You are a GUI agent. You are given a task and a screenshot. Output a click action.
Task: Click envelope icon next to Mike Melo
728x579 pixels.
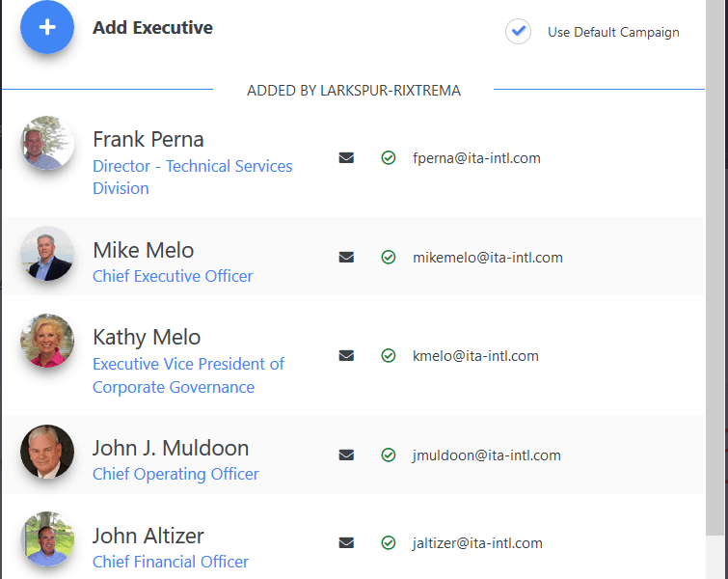pos(346,258)
